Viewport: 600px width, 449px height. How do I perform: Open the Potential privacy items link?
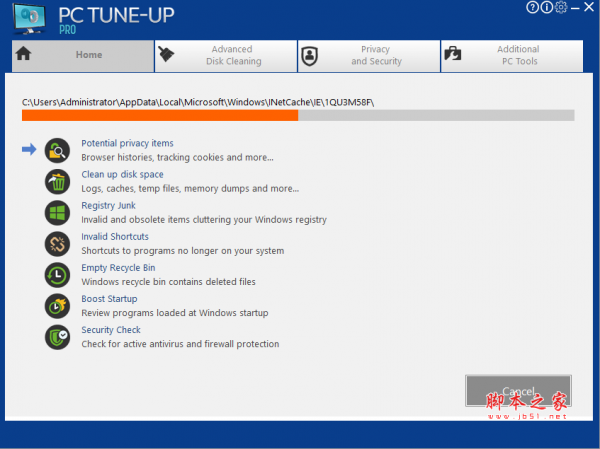[x=127, y=143]
